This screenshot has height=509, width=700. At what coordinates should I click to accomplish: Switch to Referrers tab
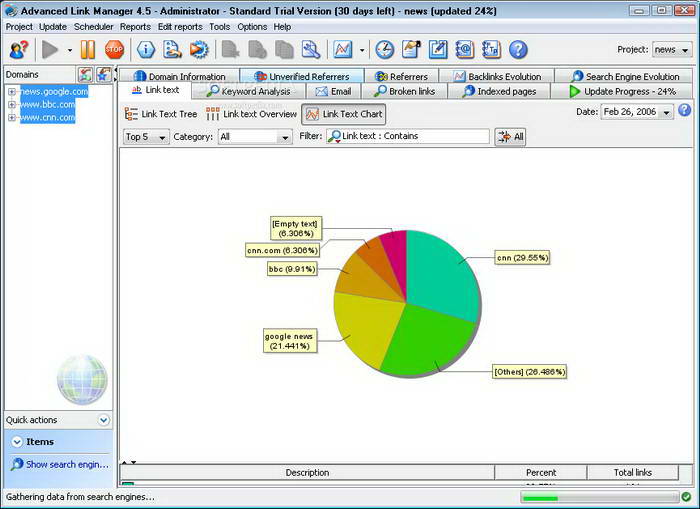pyautogui.click(x=401, y=76)
